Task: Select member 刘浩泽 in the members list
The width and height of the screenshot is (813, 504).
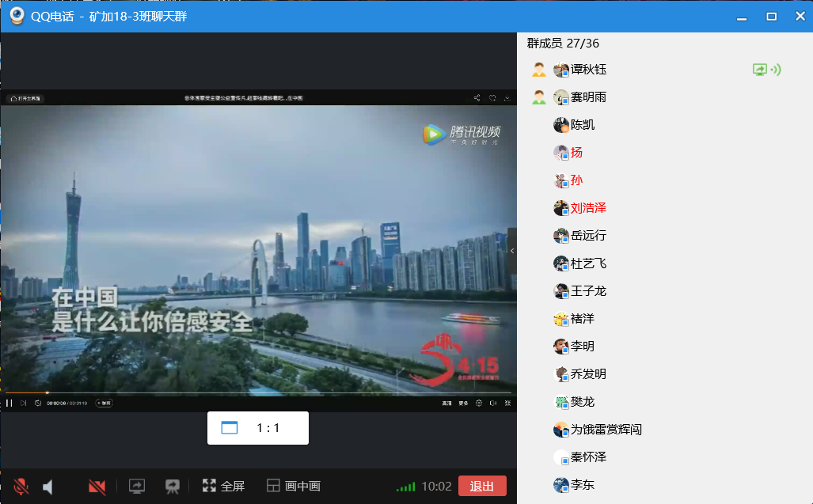Action: [588, 208]
